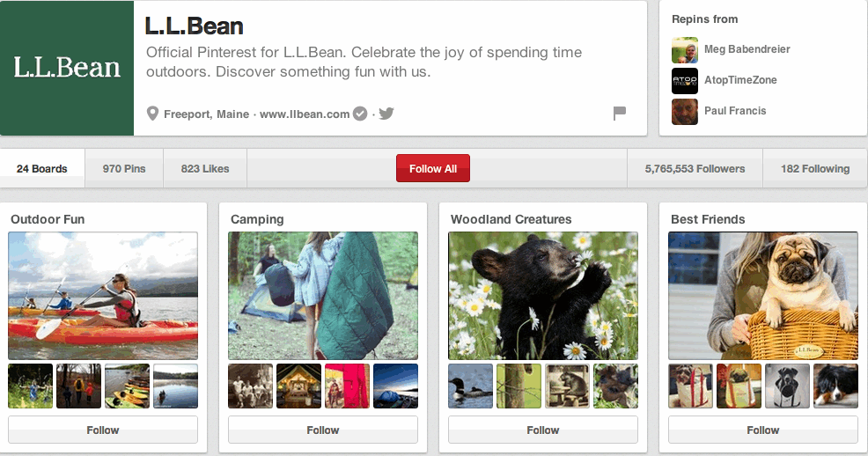The height and width of the screenshot is (456, 868).
Task: Visit the www.llbean.com link
Action: (305, 114)
